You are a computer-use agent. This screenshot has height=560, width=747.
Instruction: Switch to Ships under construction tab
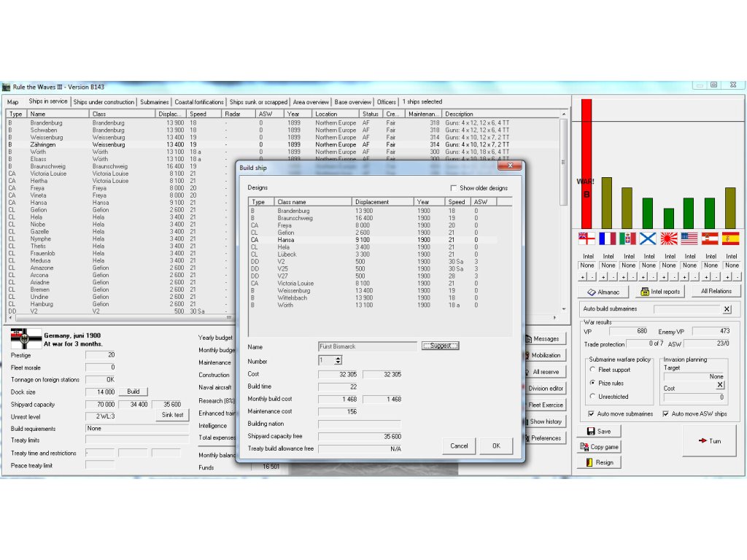104,102
